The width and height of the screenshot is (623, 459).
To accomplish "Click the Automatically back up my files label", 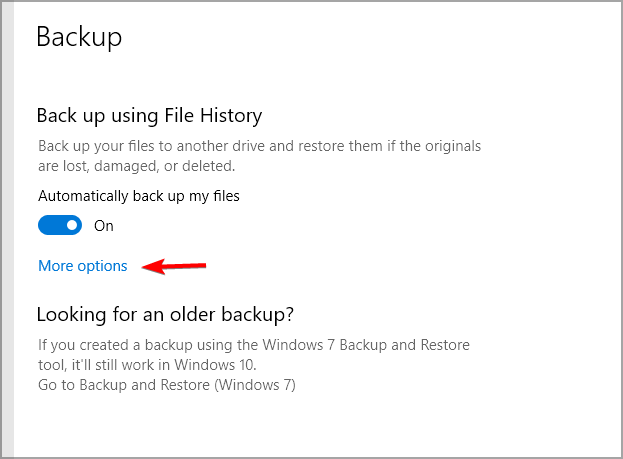I will (x=139, y=196).
